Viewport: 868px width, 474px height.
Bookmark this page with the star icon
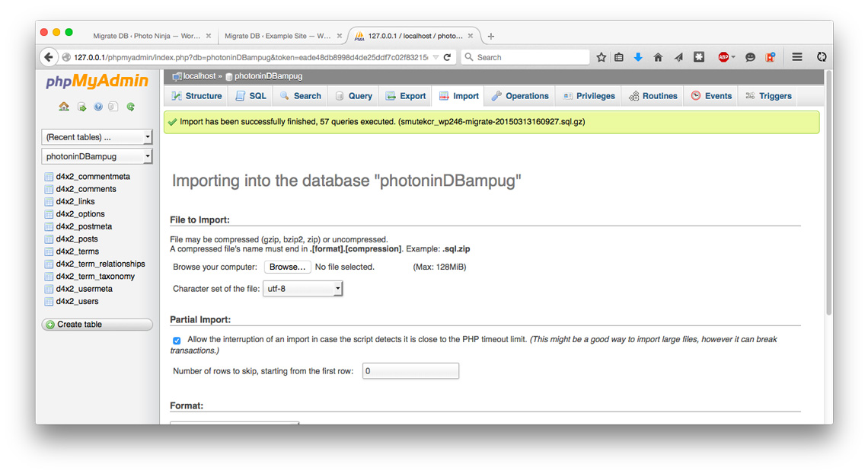coord(602,57)
